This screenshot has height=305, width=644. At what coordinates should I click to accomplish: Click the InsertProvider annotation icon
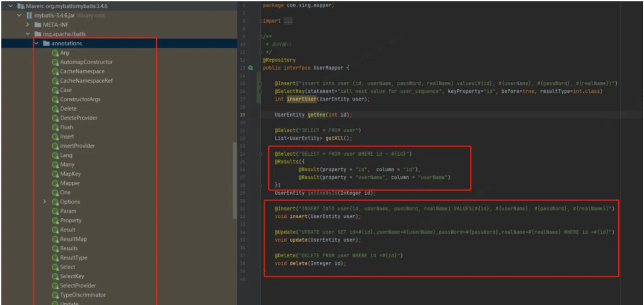(x=55, y=146)
